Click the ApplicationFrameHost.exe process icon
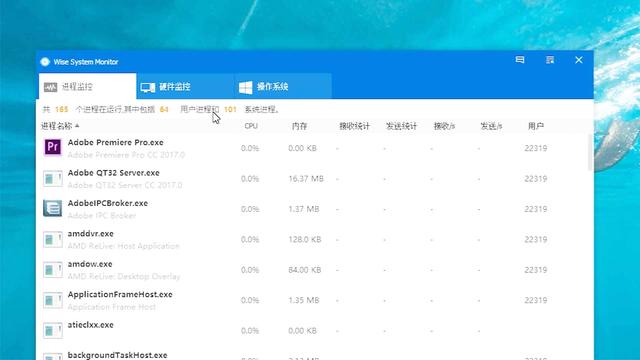 point(53,300)
